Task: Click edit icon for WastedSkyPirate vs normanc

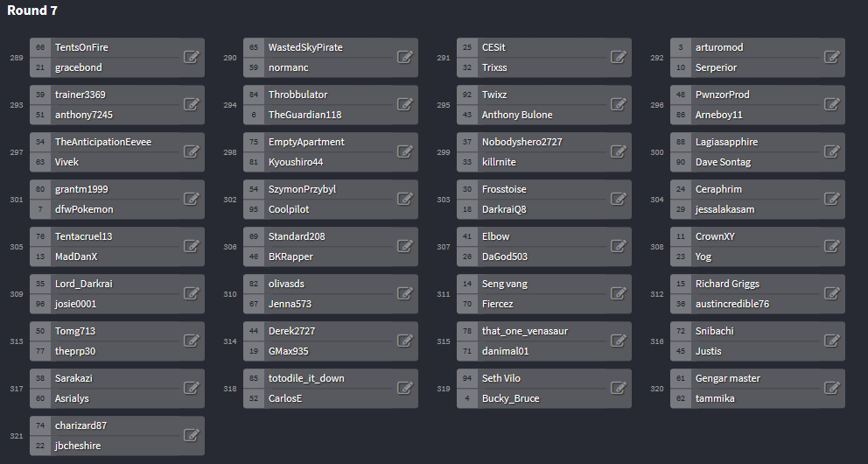Action: click(404, 57)
